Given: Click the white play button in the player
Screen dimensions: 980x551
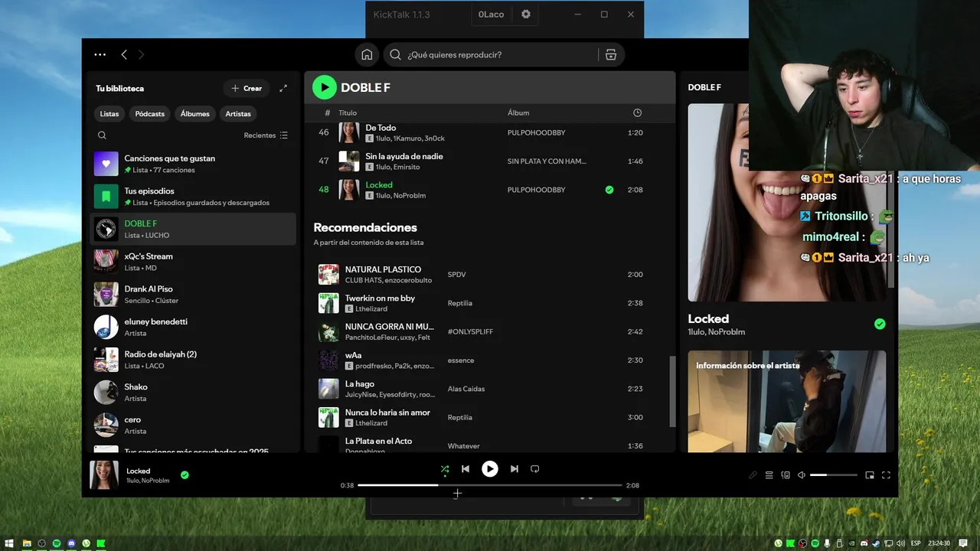Looking at the screenshot, I should 490,469.
